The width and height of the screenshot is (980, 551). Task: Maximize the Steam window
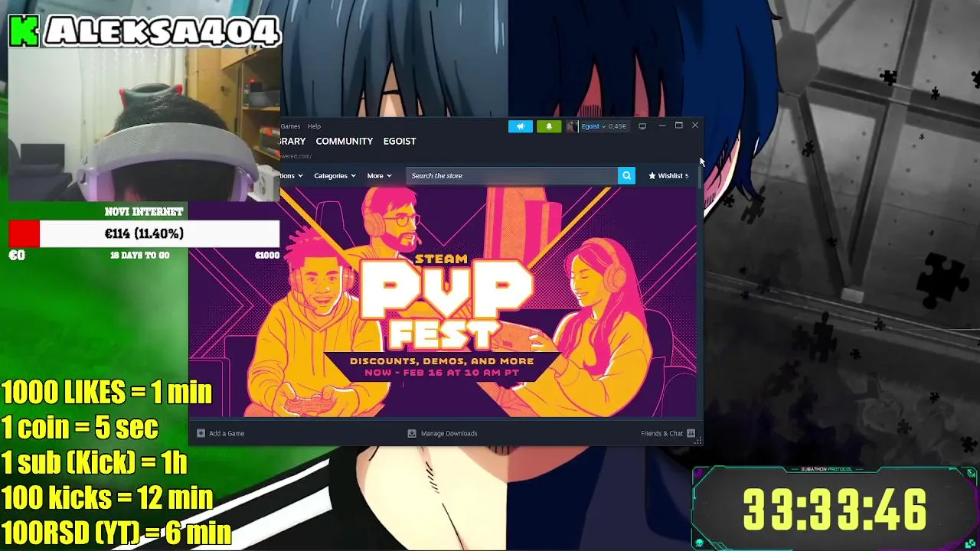(678, 126)
